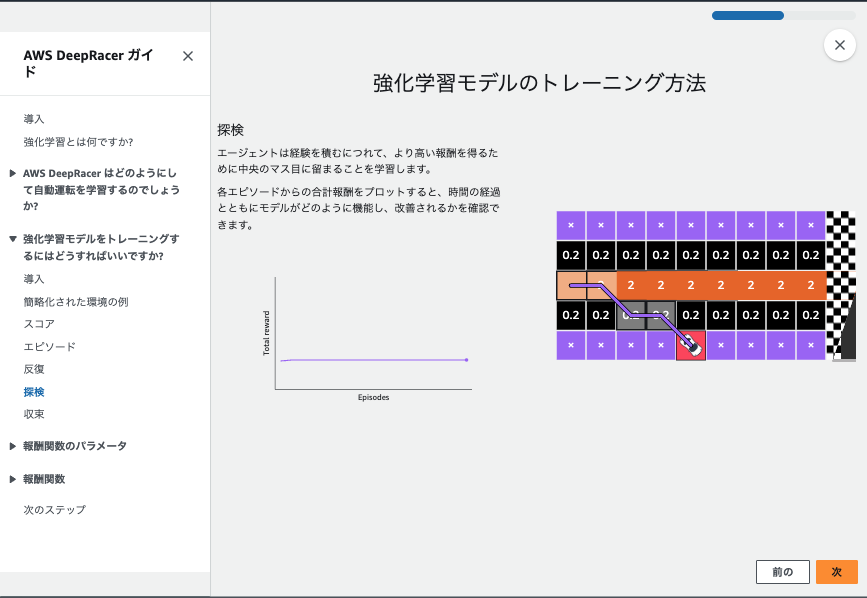Image resolution: width=867 pixels, height=598 pixels.
Task: Open the 収束 topic
Action: point(37,414)
